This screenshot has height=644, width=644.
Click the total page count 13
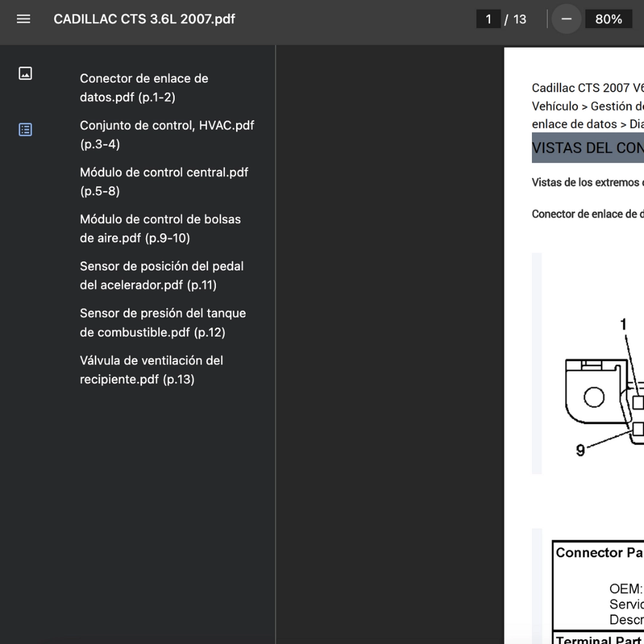click(519, 19)
